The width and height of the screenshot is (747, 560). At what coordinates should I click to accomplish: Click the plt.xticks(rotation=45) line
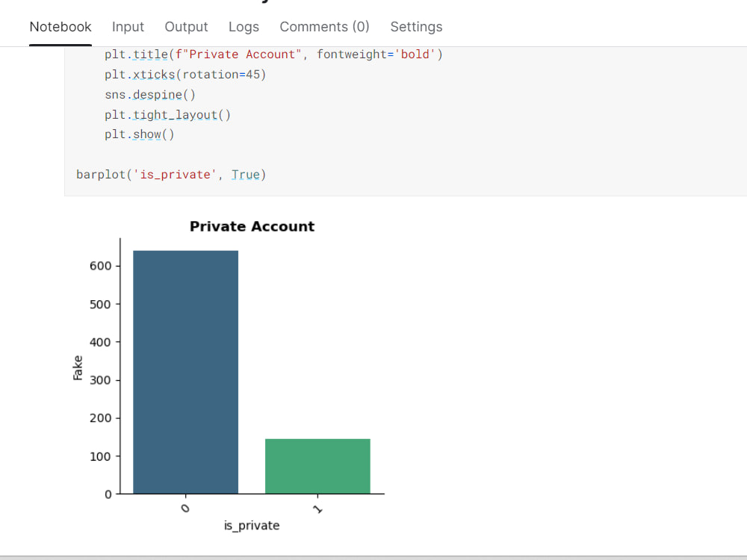pos(184,74)
